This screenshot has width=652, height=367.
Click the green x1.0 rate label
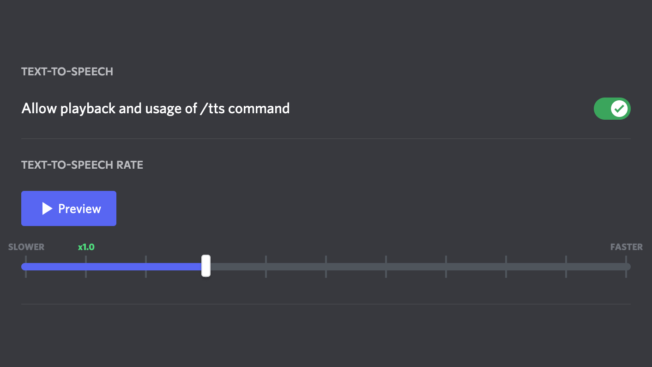tap(86, 247)
